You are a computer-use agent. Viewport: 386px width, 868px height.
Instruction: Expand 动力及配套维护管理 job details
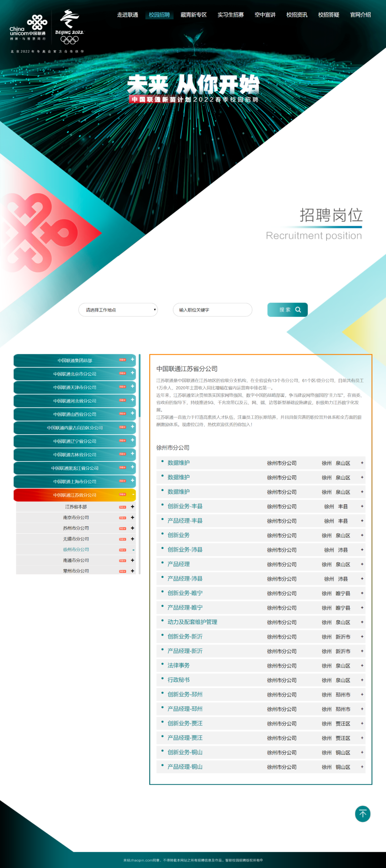[x=362, y=622]
